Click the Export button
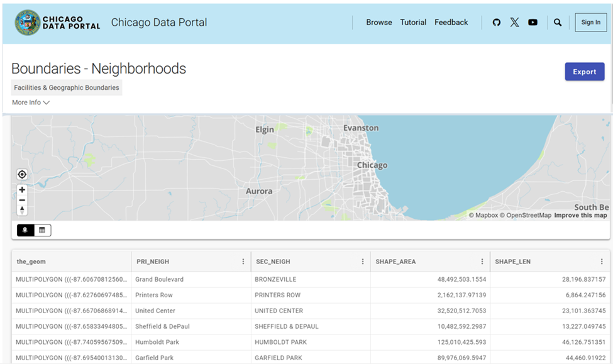Image resolution: width=613 pixels, height=364 pixels. [584, 72]
